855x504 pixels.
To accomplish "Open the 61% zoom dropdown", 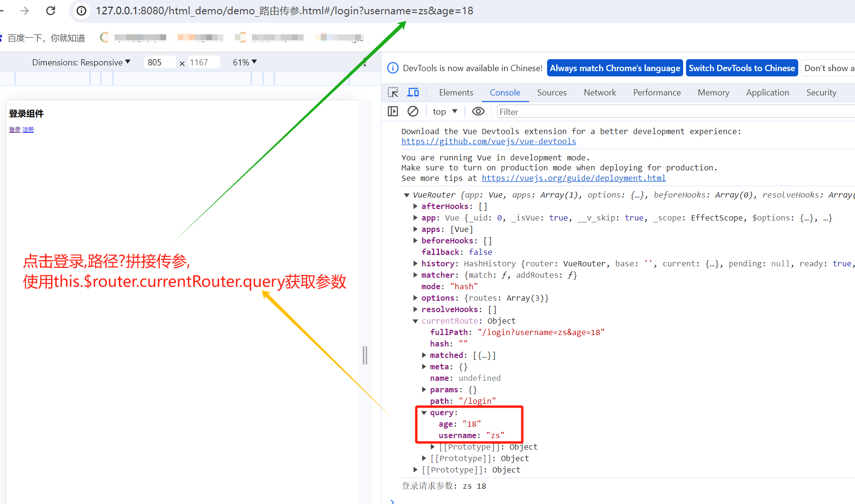I will pos(245,62).
